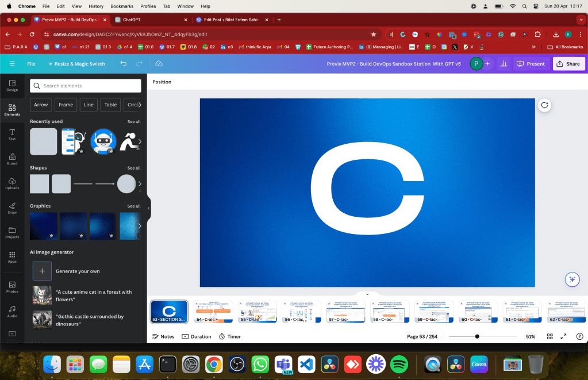This screenshot has height=380, width=588.
Task: Select the Frame element chip
Action: (66, 105)
